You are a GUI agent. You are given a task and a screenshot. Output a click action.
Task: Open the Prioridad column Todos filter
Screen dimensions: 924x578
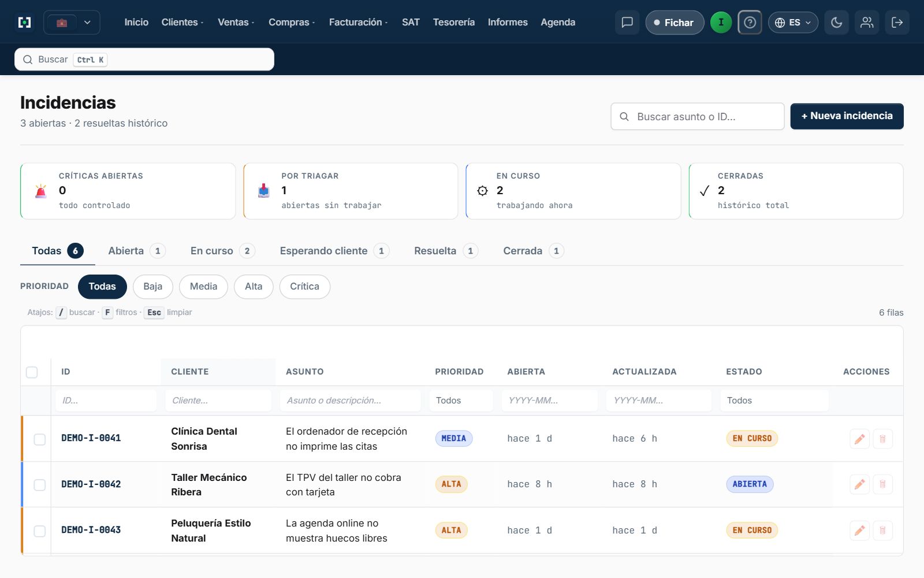pos(461,401)
